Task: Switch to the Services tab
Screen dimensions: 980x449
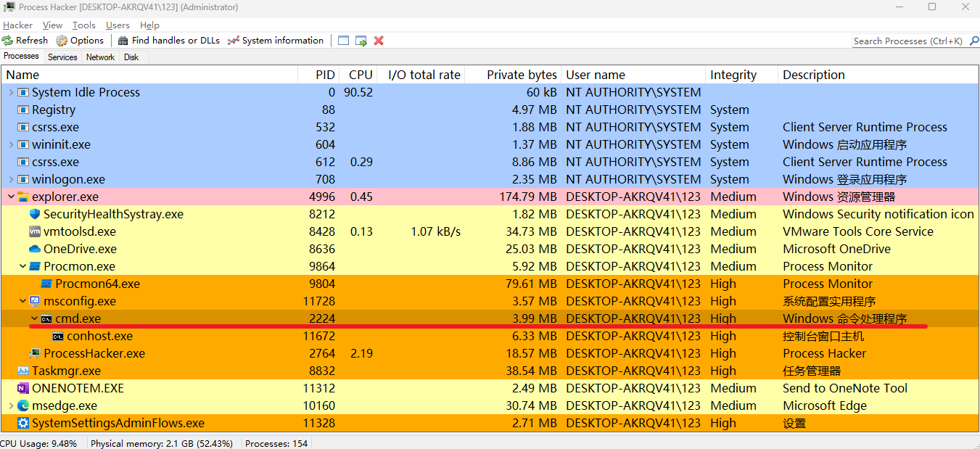Action: (x=62, y=57)
